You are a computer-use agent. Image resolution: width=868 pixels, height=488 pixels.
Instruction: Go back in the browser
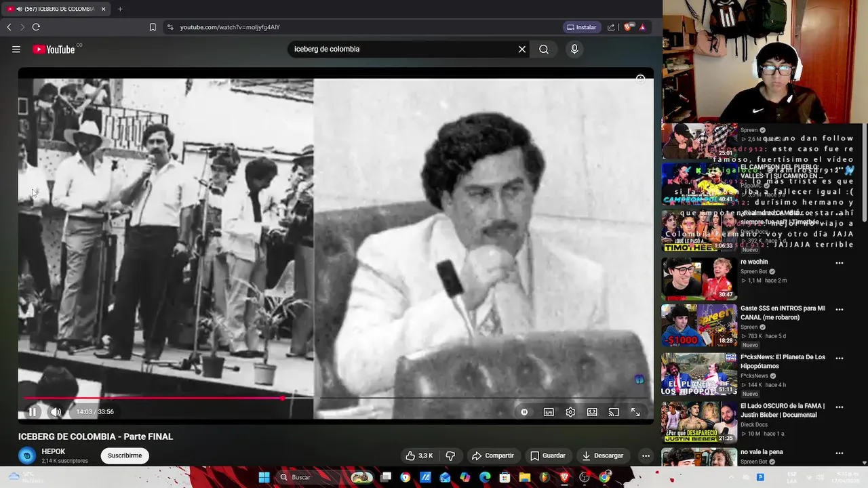(9, 27)
